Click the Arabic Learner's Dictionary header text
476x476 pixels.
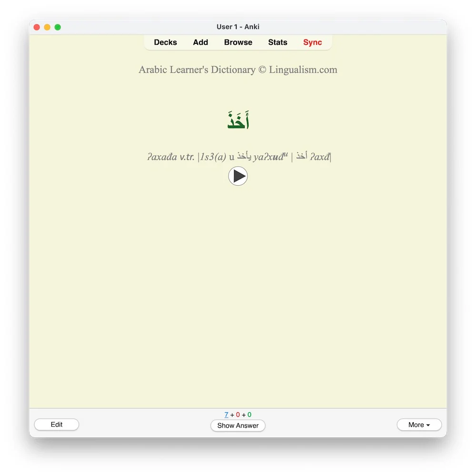[x=238, y=70]
